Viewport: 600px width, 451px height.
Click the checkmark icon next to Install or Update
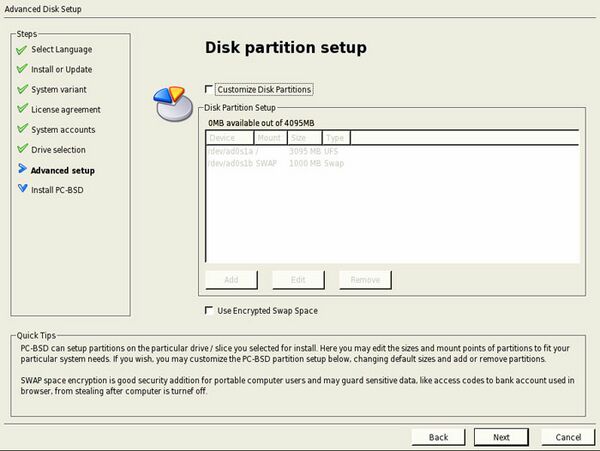21,69
